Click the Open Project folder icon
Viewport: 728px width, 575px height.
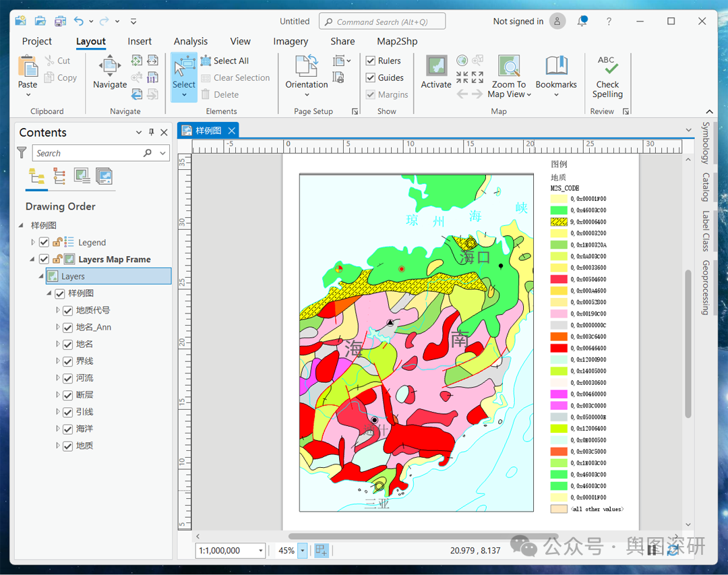click(40, 21)
